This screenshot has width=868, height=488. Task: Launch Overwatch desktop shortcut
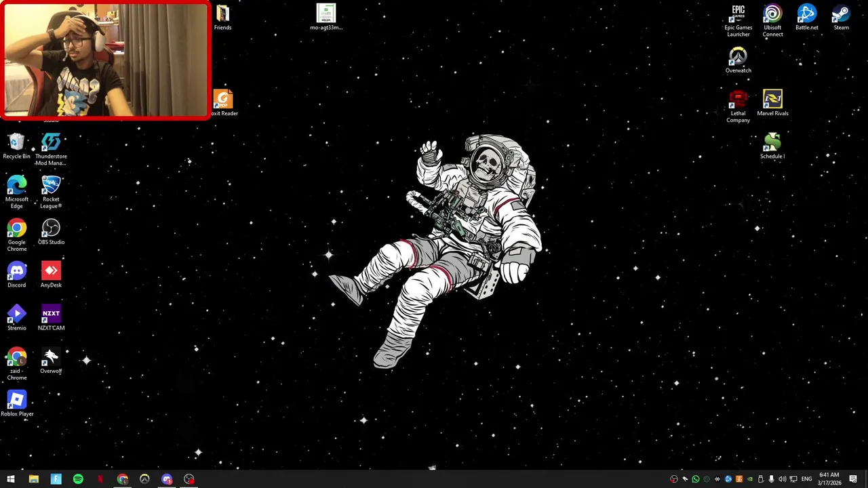[738, 60]
